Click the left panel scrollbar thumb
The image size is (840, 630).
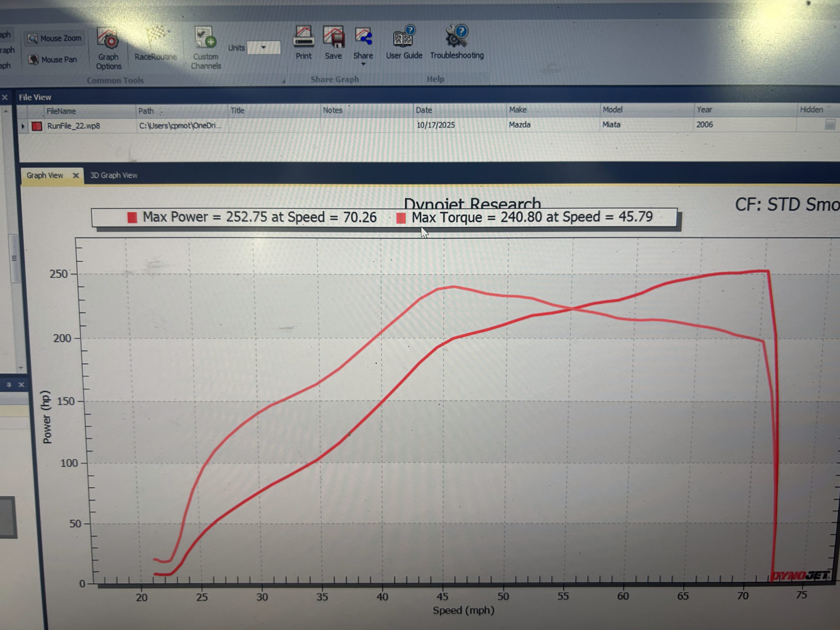[14, 258]
